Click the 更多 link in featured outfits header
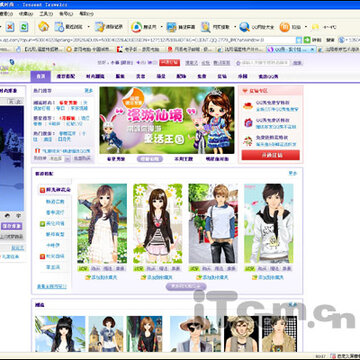The image size is (360, 360). coord(292,173)
